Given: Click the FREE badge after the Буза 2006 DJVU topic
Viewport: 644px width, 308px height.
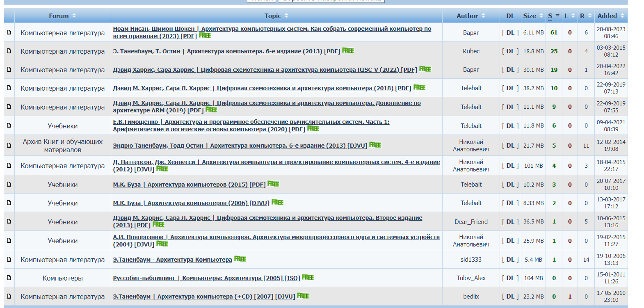Looking at the screenshot, I should (x=277, y=203).
